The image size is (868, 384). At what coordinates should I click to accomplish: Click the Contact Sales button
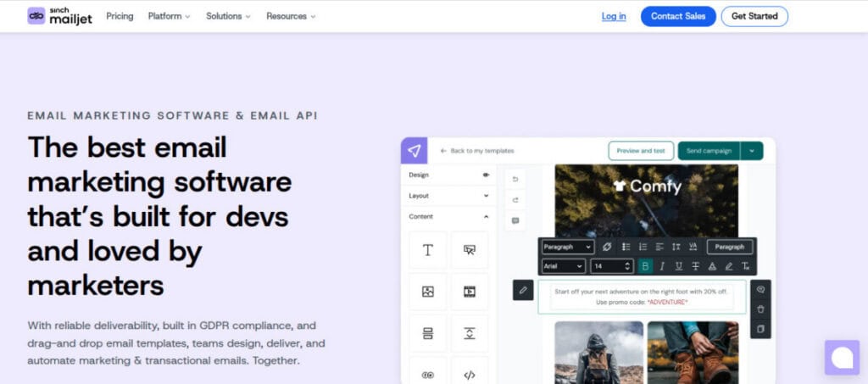point(678,16)
